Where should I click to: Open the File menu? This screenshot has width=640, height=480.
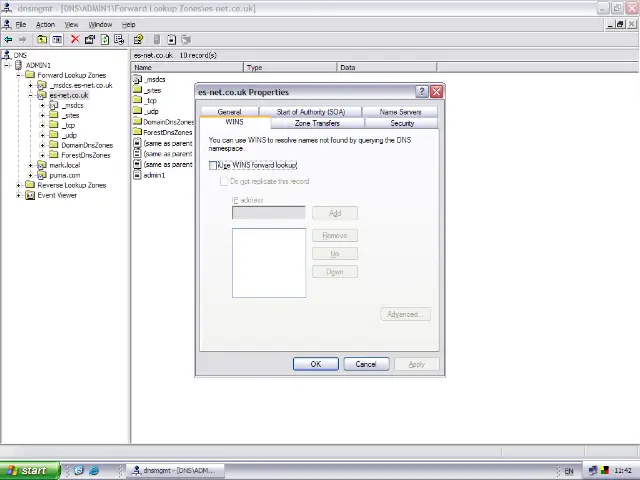click(x=21, y=24)
